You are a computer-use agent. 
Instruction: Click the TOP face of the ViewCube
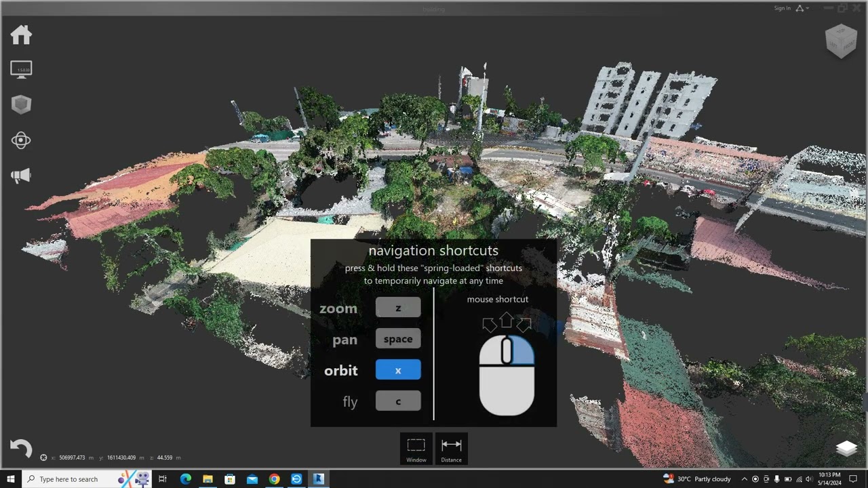pyautogui.click(x=842, y=31)
